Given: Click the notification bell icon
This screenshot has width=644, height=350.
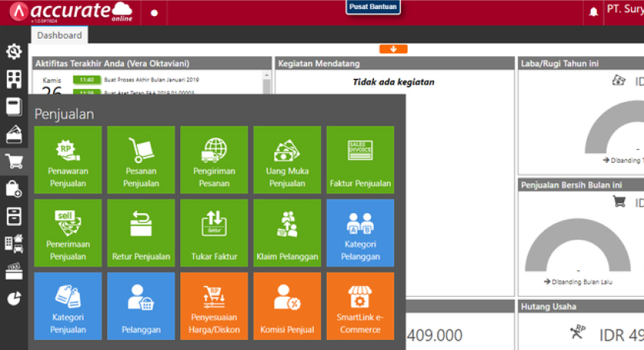Looking at the screenshot, I should [x=594, y=12].
